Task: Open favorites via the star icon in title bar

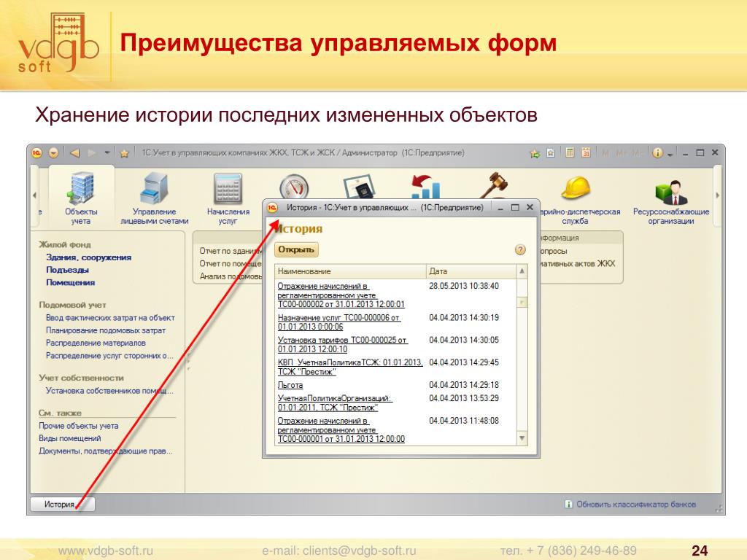Action: point(124,153)
